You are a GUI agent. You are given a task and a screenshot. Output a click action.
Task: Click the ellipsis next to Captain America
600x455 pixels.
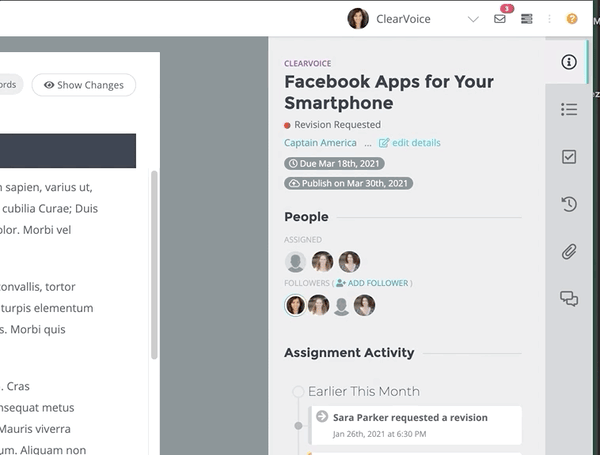[368, 144]
